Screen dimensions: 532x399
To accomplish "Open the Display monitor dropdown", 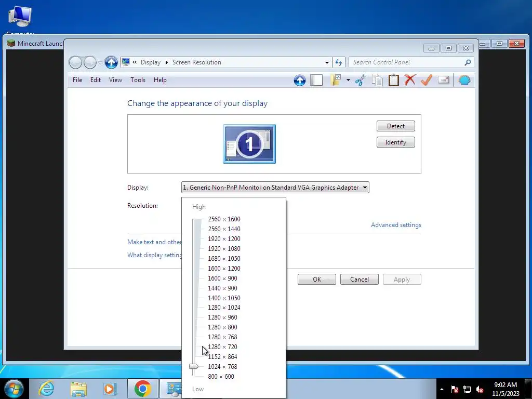I will (x=275, y=187).
